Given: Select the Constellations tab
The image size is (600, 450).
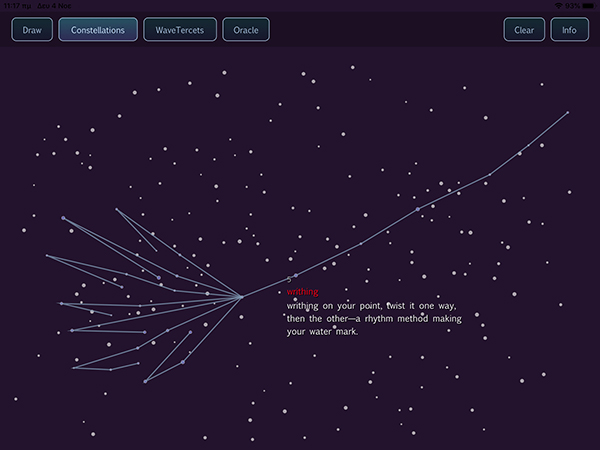Looking at the screenshot, I should (98, 30).
